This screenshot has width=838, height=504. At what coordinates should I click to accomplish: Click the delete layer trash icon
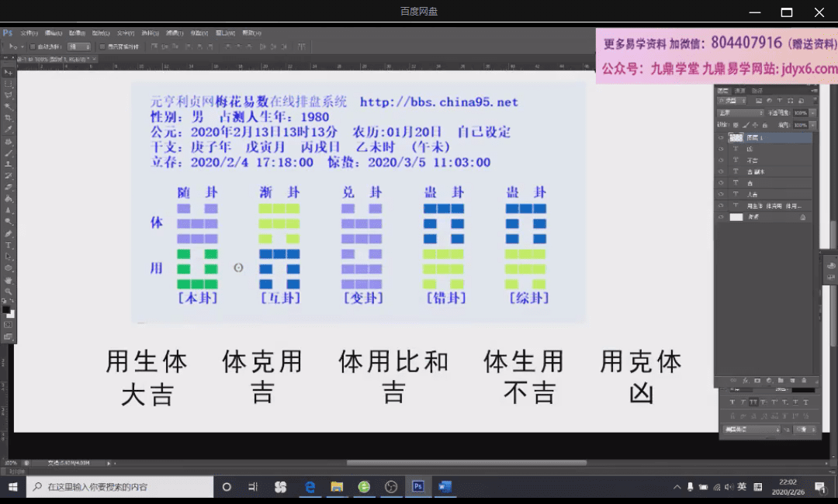804,380
